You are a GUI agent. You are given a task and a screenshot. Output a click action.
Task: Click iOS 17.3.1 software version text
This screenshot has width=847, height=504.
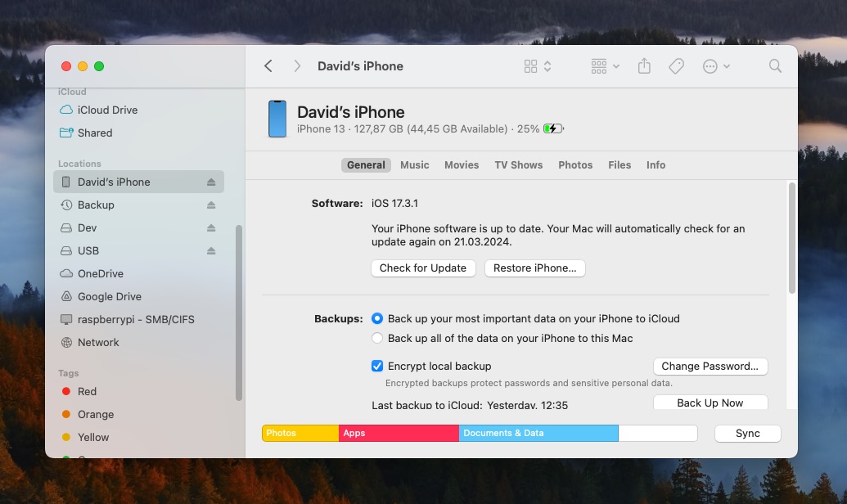(395, 204)
